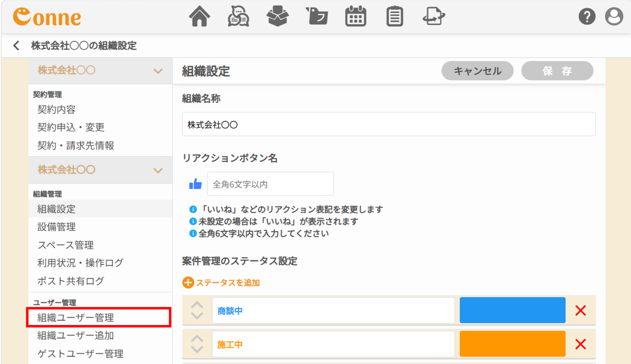This screenshot has height=364, width=631.
Task: Open the open-box icon in header
Action: pos(278,16)
